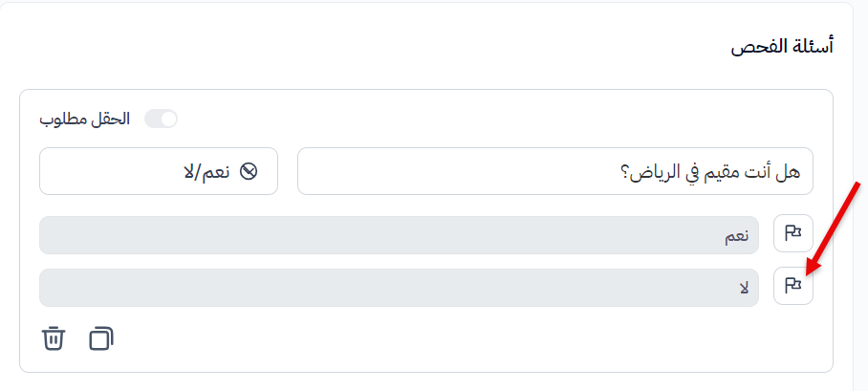Flag the "نعم" answer option
The image size is (868, 391).
(x=792, y=233)
